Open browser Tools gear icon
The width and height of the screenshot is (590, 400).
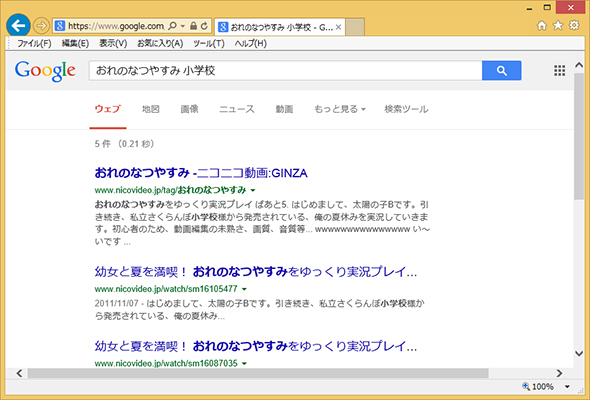coord(574,26)
